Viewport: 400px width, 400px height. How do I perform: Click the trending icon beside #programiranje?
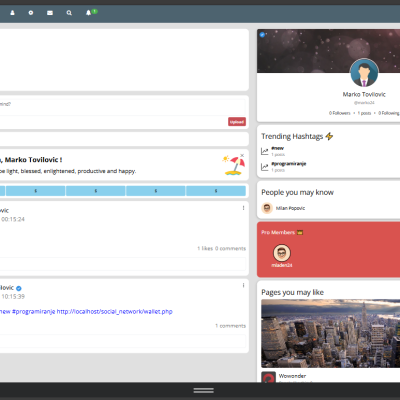(265, 167)
